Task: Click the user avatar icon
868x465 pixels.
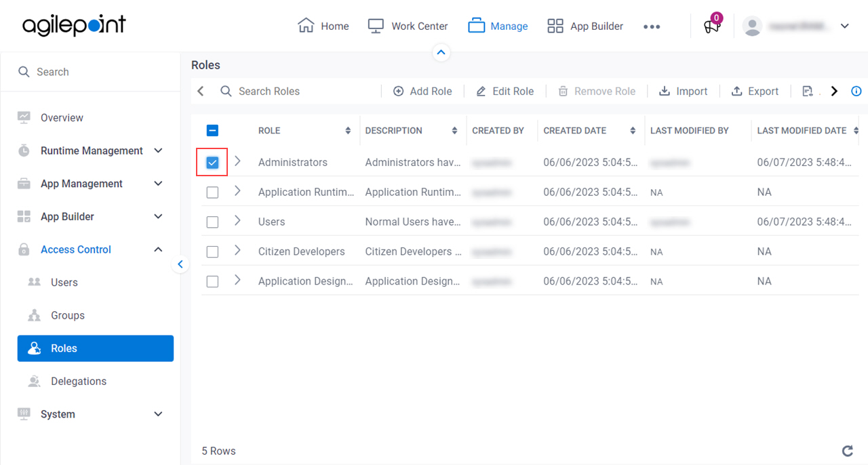Action: pos(752,26)
